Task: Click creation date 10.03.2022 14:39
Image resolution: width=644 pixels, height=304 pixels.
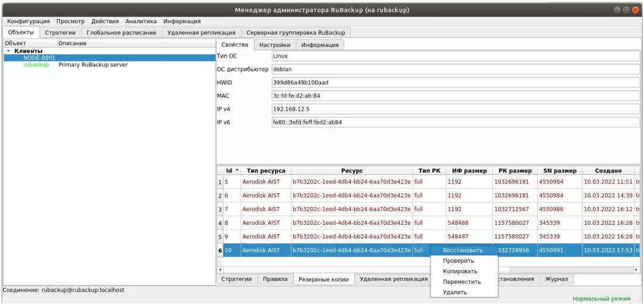Action: coord(608,196)
